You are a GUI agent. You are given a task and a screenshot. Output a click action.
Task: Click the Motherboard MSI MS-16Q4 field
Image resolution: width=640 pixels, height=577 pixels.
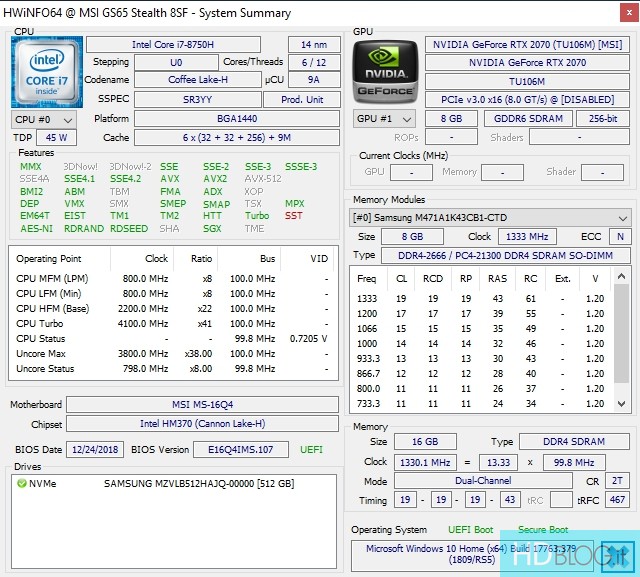point(202,405)
